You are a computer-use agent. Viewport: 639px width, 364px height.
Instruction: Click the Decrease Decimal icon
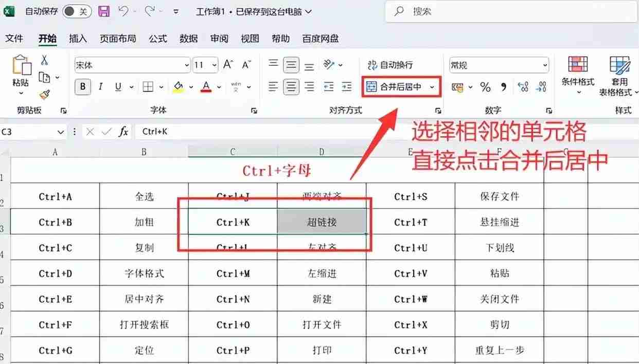point(541,87)
